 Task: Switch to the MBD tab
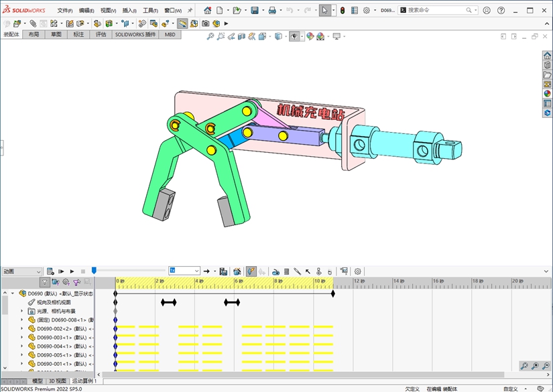pos(170,35)
